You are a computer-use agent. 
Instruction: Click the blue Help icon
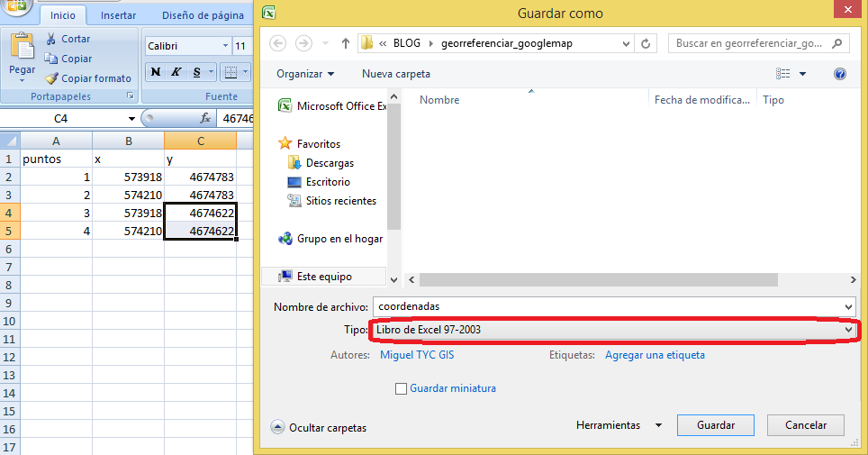coord(840,74)
